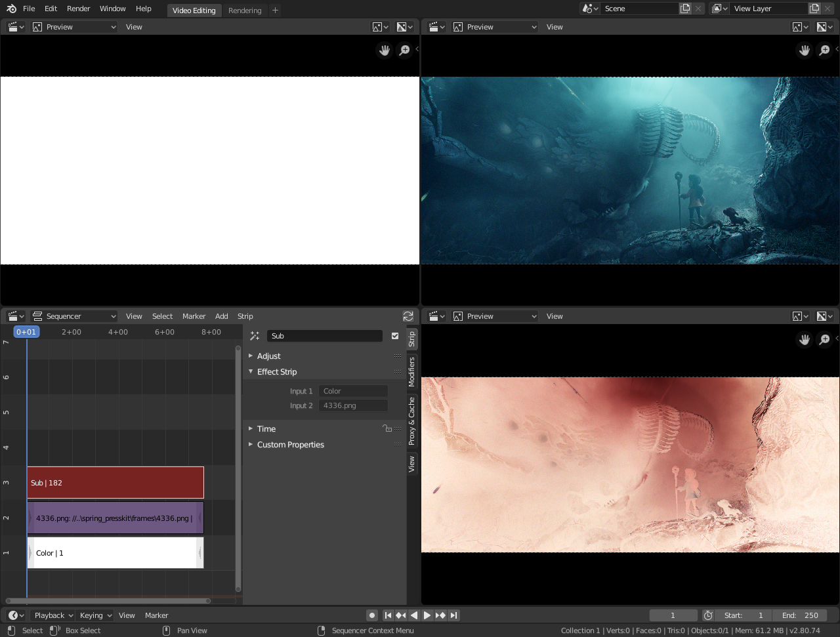Open the Add menu in the Sequencer header

coord(221,316)
